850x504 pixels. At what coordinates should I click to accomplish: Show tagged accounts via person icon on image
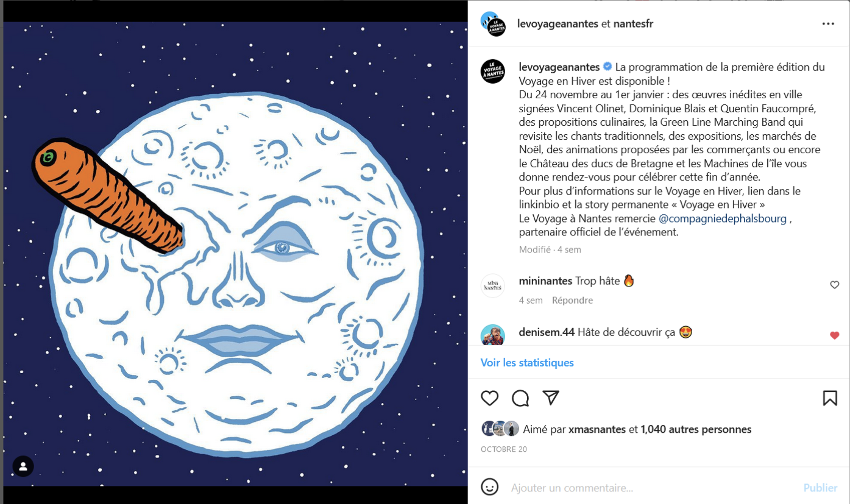click(23, 466)
